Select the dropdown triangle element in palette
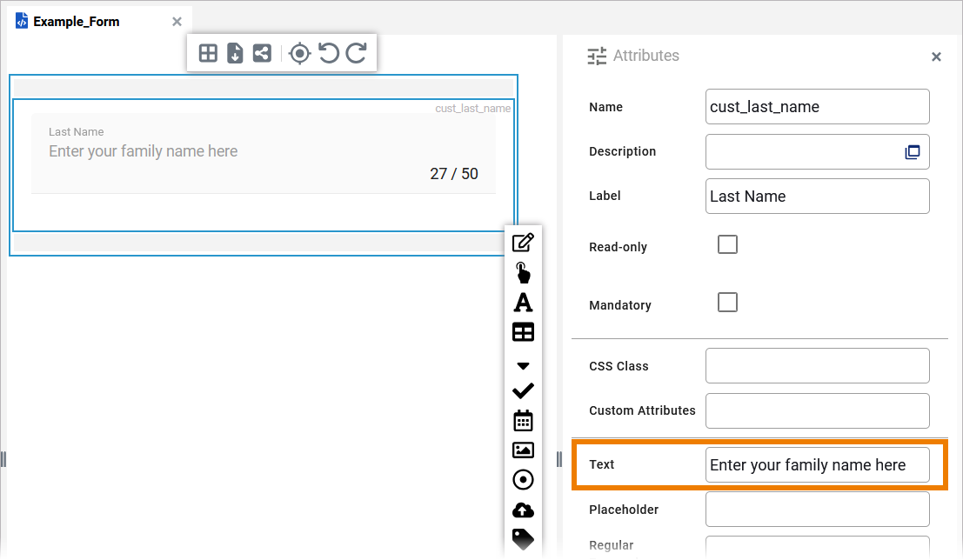This screenshot has height=560, width=963. 523,366
